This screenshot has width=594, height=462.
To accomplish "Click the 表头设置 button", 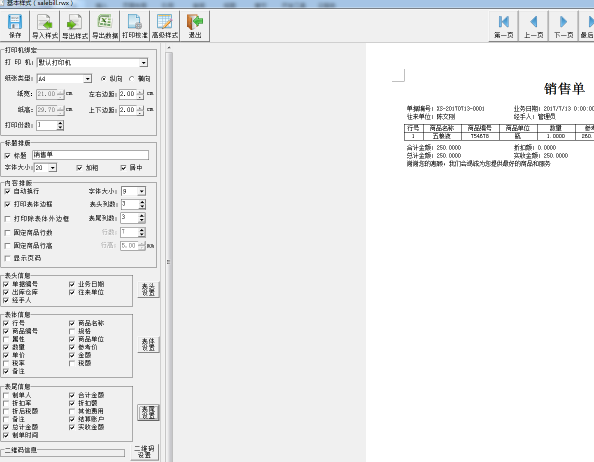I will pos(148,290).
